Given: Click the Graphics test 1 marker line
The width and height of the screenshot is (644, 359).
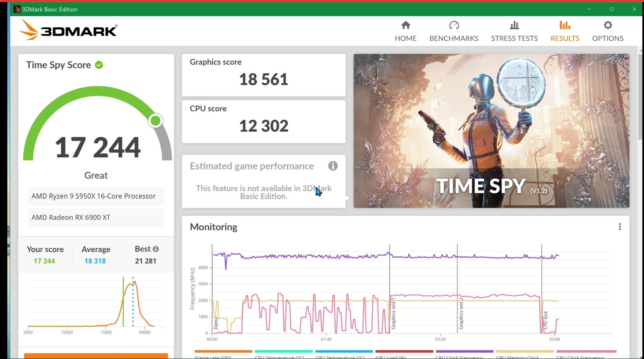Looking at the screenshot, I should click(x=390, y=289).
